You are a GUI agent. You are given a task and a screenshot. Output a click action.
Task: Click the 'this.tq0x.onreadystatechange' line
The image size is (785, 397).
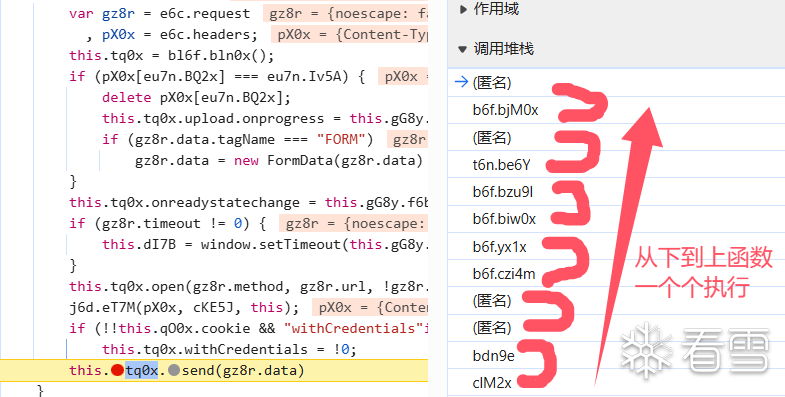coord(248,202)
